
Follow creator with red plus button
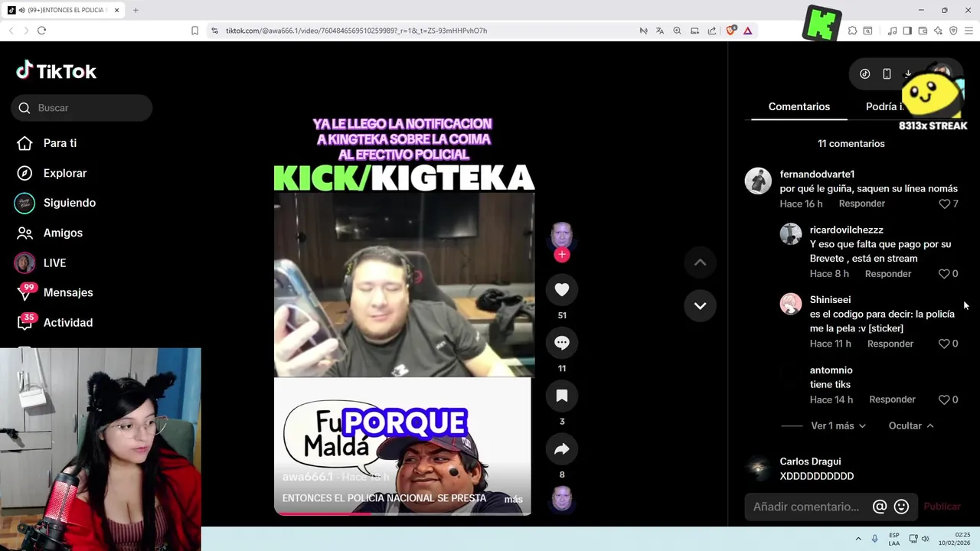tap(562, 255)
